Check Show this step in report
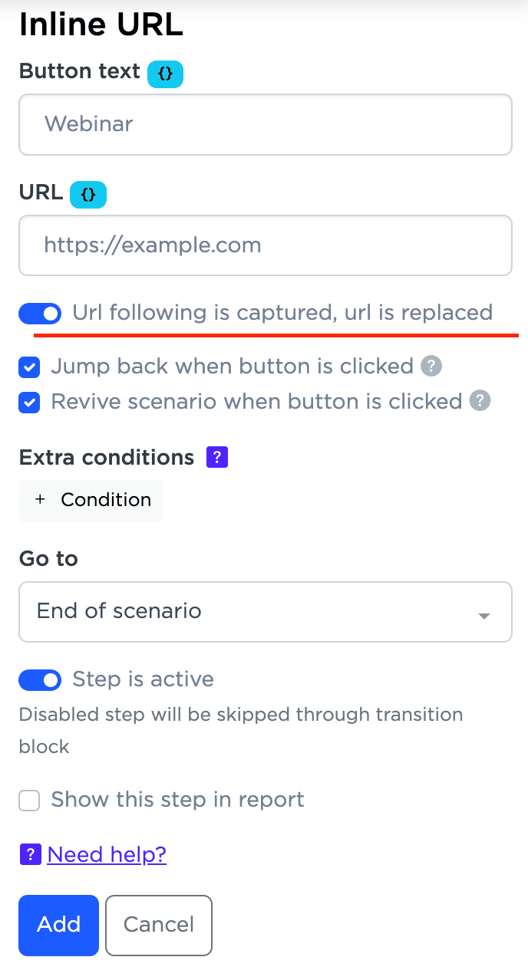Viewport: 528px width, 980px height. click(29, 801)
